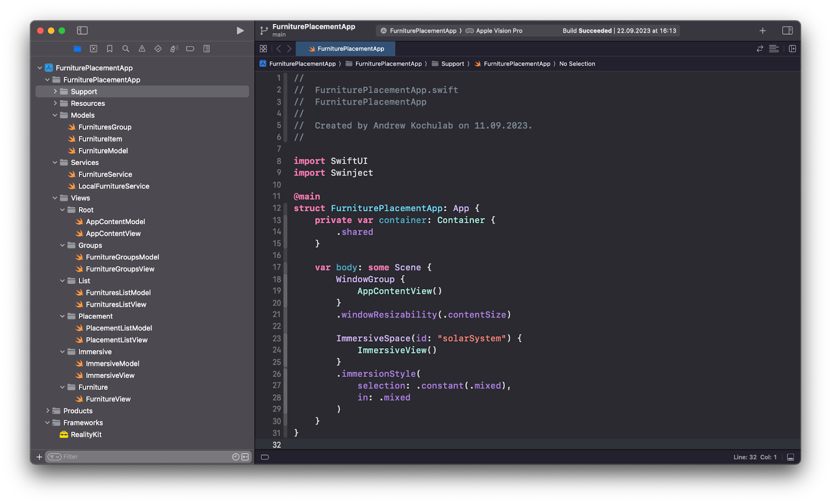
Task: Choose the Apple Vision Pro run destination
Action: (494, 31)
